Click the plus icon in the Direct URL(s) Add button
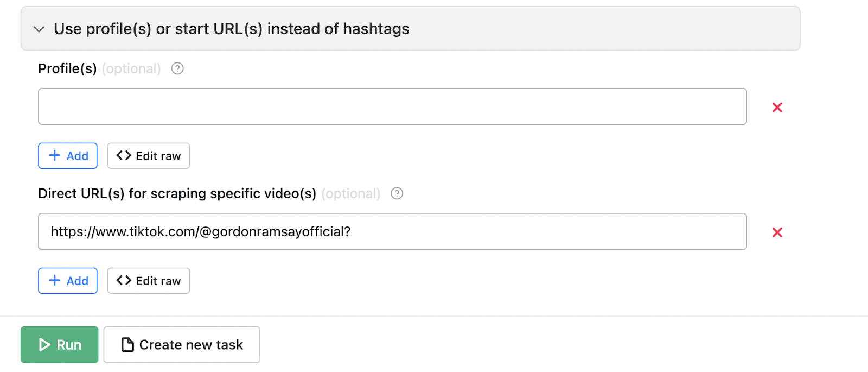Screen dimensions: 868x372 pyautogui.click(x=55, y=281)
